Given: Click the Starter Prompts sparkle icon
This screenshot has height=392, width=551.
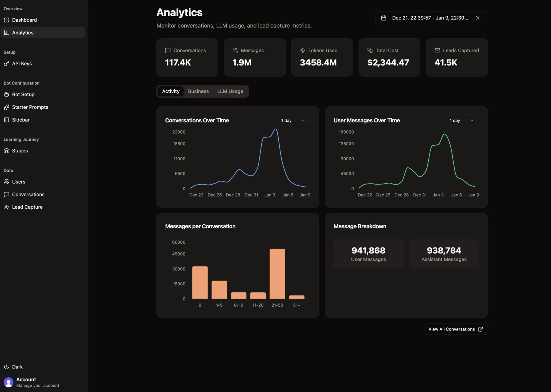Looking at the screenshot, I should (x=6, y=107).
